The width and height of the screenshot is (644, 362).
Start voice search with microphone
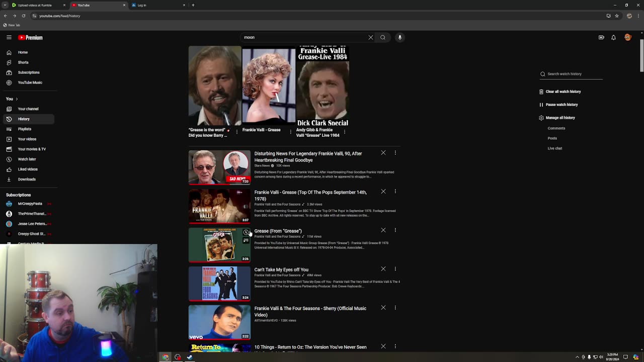tap(400, 37)
